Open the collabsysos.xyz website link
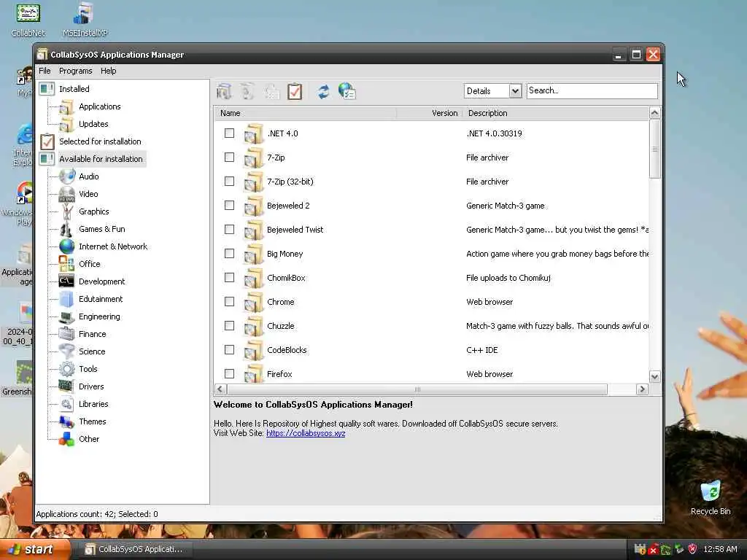The height and width of the screenshot is (560, 747). [306, 433]
